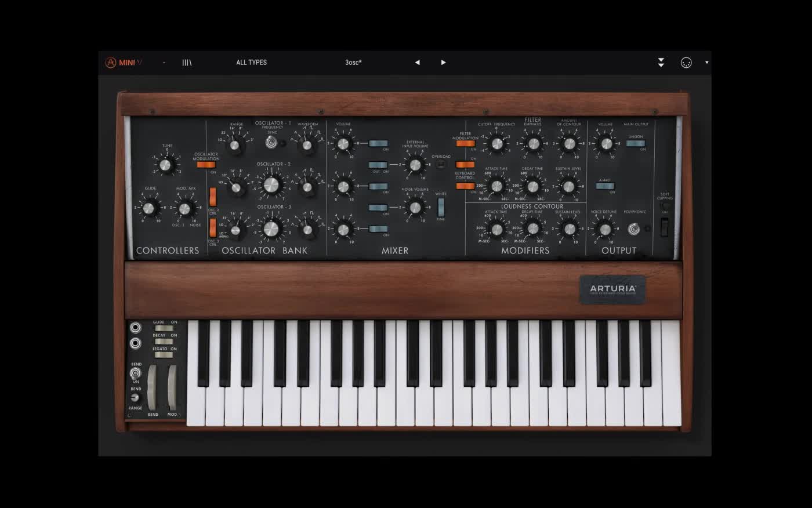This screenshot has width=812, height=508.
Task: Click the Output Volume knob
Action: tap(606, 143)
